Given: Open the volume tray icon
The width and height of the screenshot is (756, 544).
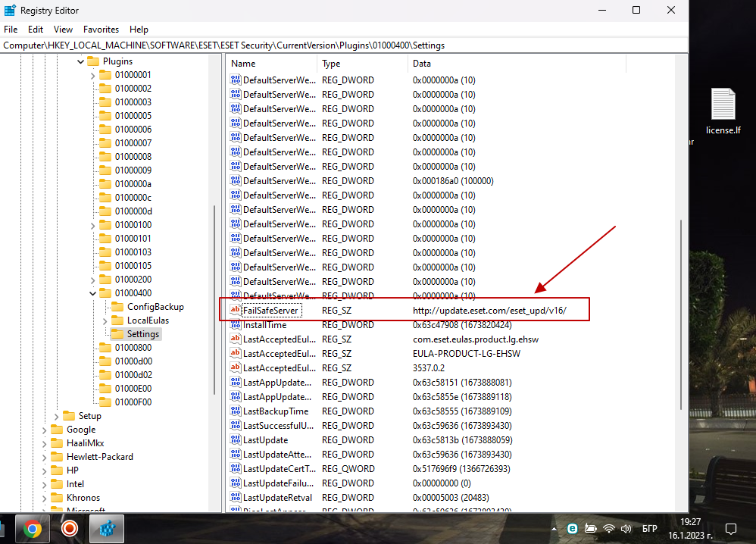Looking at the screenshot, I should pyautogui.click(x=626, y=529).
